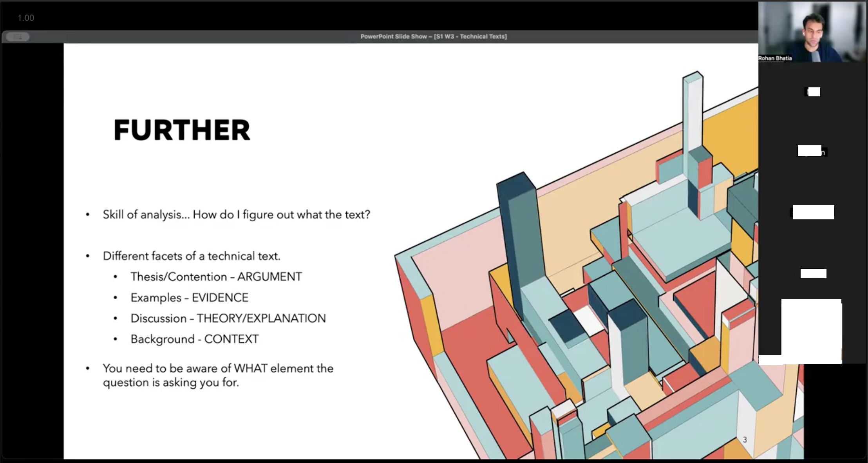The image size is (868, 463).
Task: Click the 1.00 playback speed indicator
Action: [26, 18]
